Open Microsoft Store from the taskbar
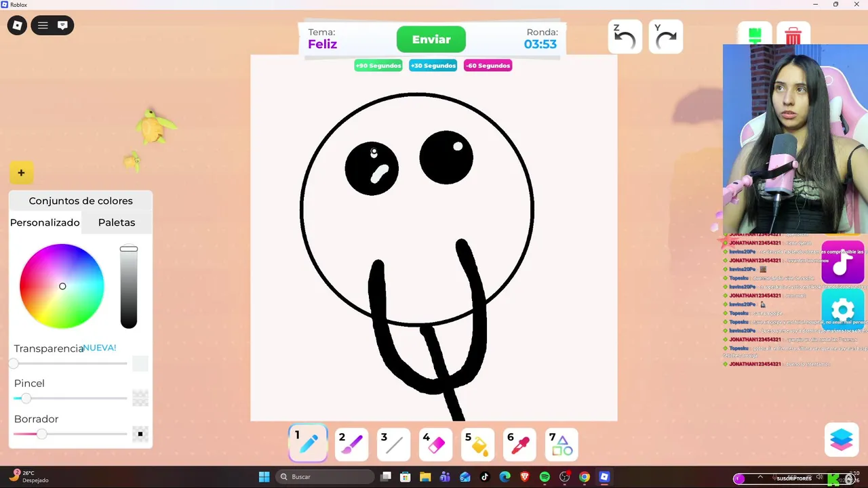Screen dimensions: 868x488 pyautogui.click(x=406, y=477)
